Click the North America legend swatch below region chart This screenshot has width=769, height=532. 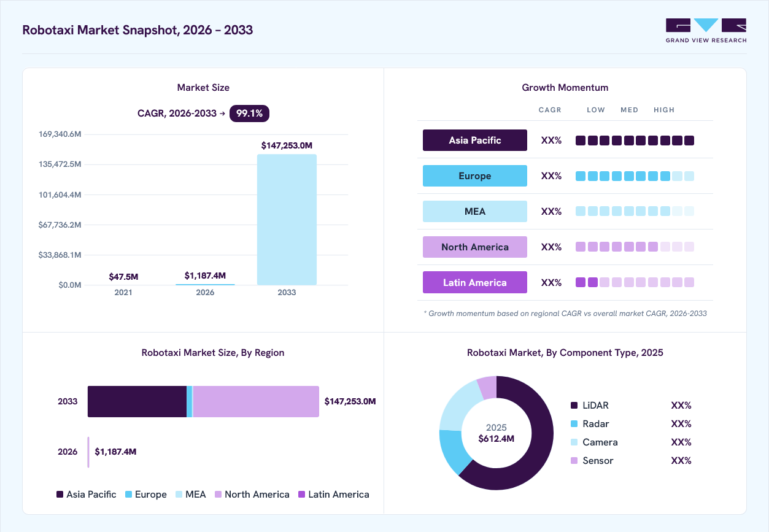(218, 495)
